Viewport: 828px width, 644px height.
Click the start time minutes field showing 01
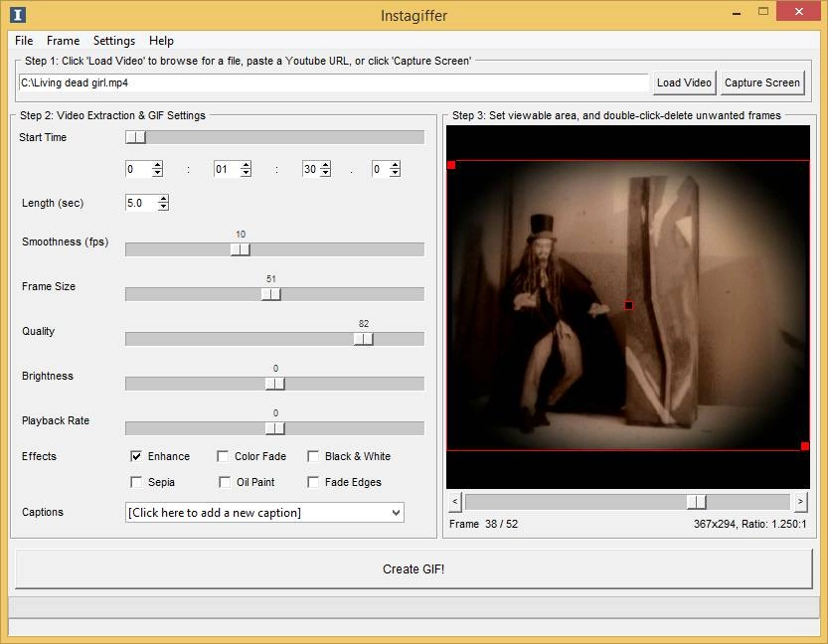(x=227, y=169)
